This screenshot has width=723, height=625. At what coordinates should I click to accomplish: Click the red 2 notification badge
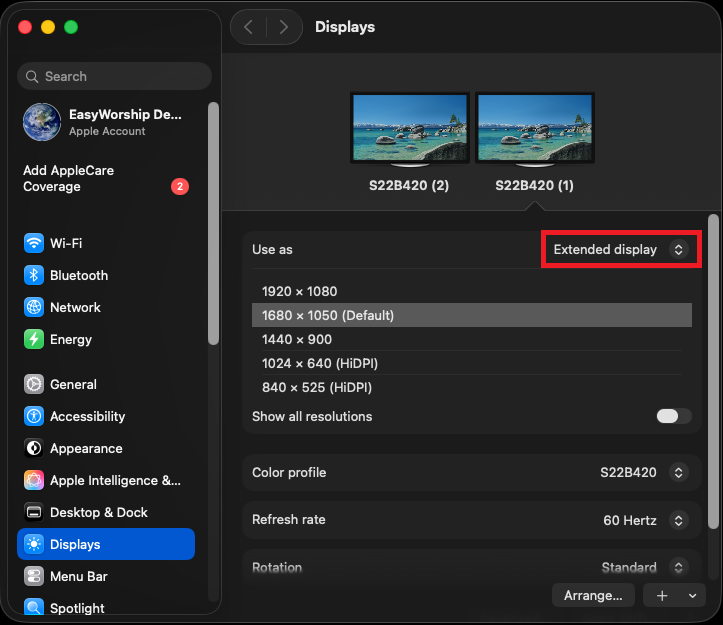tap(180, 186)
